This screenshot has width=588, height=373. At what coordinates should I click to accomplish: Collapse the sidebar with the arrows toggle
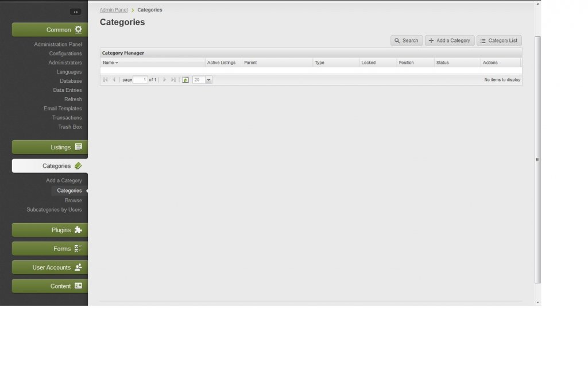(75, 12)
